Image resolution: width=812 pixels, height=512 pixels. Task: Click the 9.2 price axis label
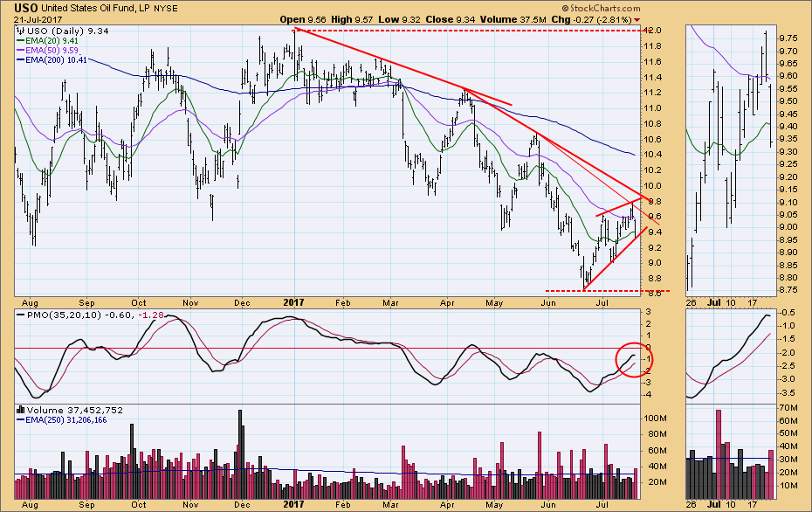(654, 248)
